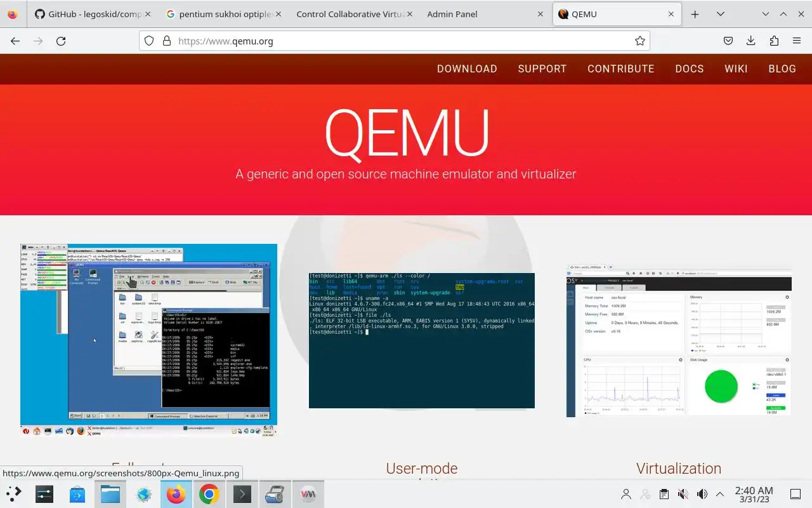Open the WIKI navigation link
This screenshot has height=508, width=812.
point(736,69)
